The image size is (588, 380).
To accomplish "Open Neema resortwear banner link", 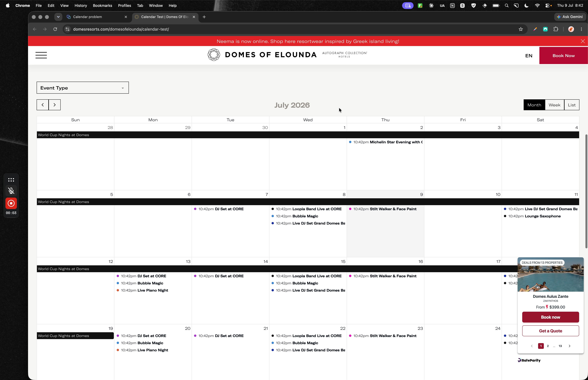I will tap(308, 41).
